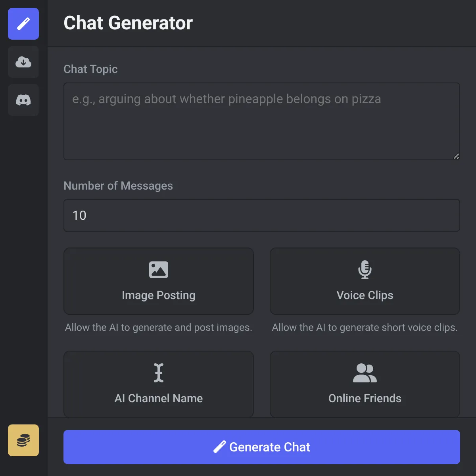Click the microphone icon above Voice Clips
Viewport: 476px width, 476px height.
pyautogui.click(x=365, y=270)
